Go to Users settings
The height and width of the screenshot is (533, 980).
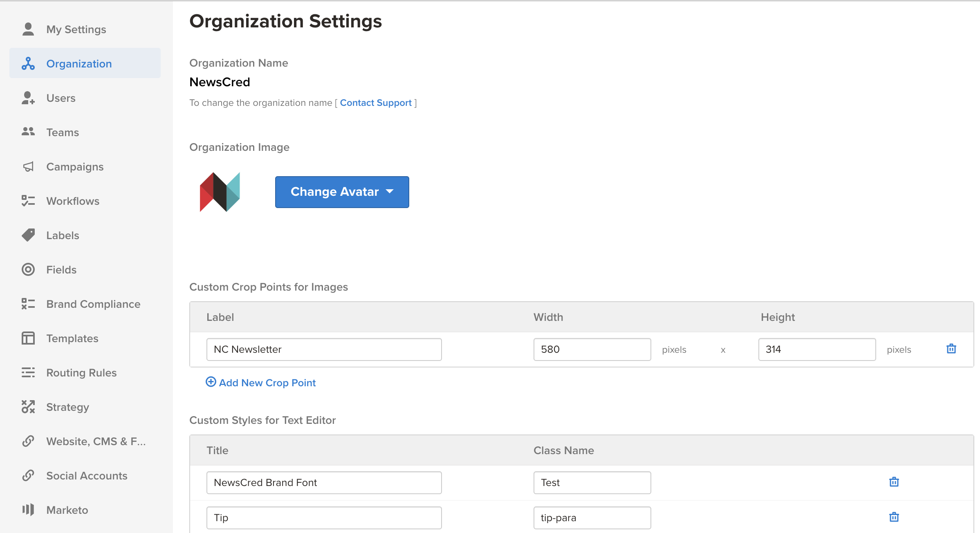click(85, 98)
